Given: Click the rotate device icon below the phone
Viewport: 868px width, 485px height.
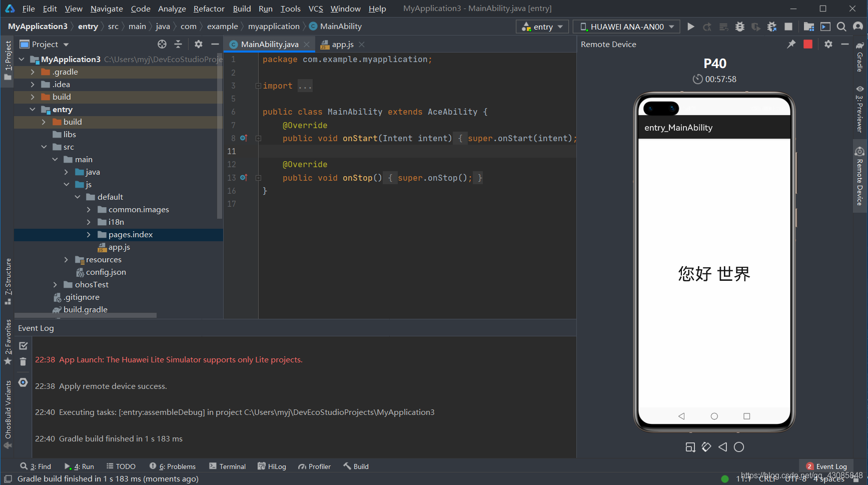Looking at the screenshot, I should [706, 447].
